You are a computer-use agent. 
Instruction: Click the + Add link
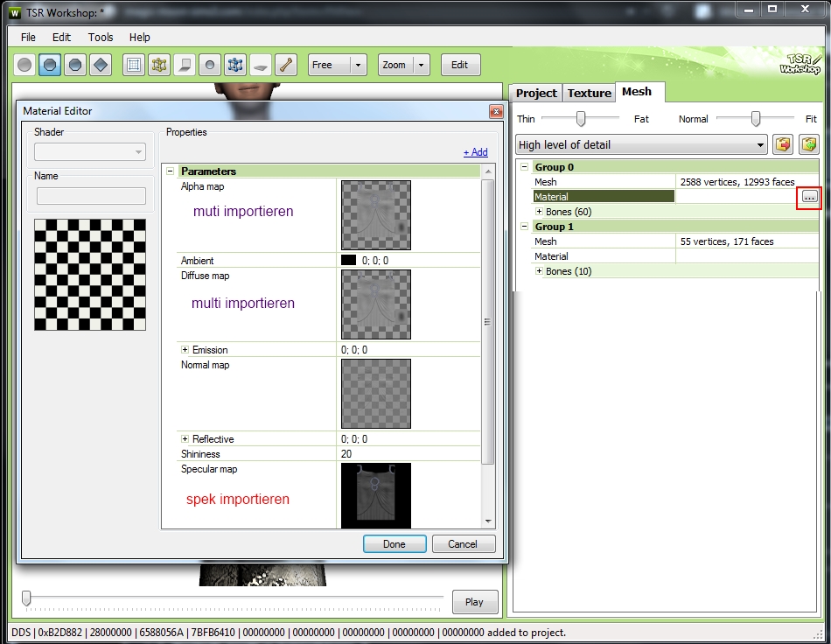coord(475,152)
